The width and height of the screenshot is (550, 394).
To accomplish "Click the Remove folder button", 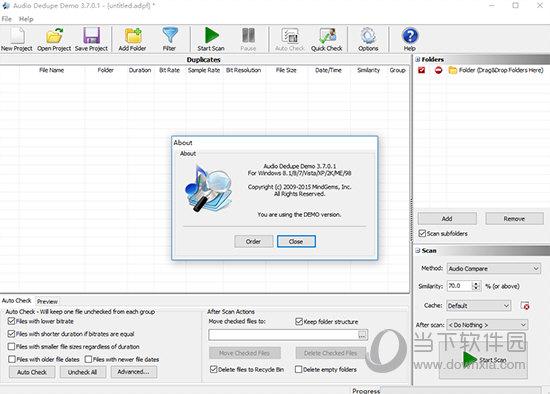I will pos(514,219).
